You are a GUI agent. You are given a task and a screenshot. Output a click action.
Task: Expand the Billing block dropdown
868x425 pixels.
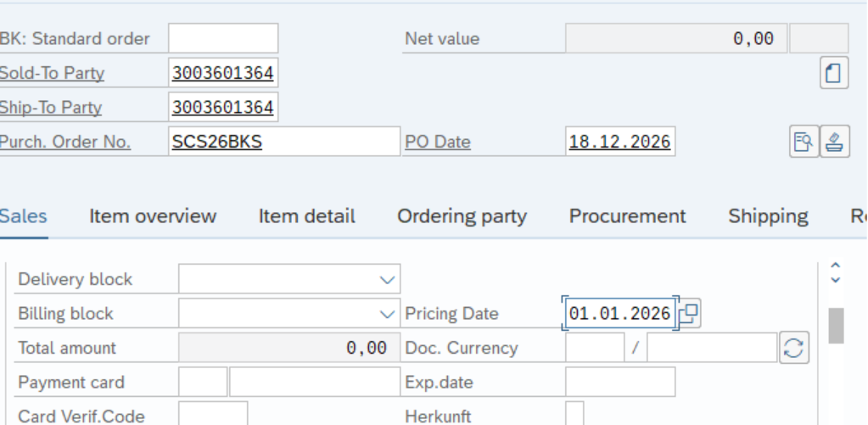pyautogui.click(x=388, y=314)
